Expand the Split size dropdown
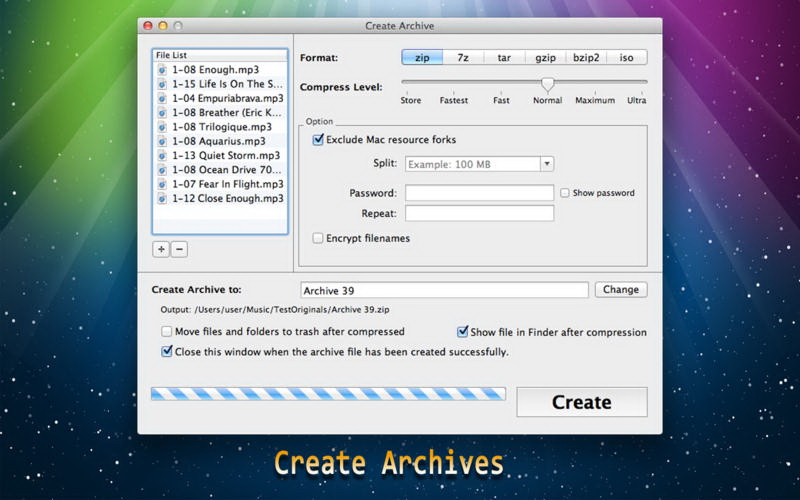This screenshot has height=500, width=800. point(547,164)
